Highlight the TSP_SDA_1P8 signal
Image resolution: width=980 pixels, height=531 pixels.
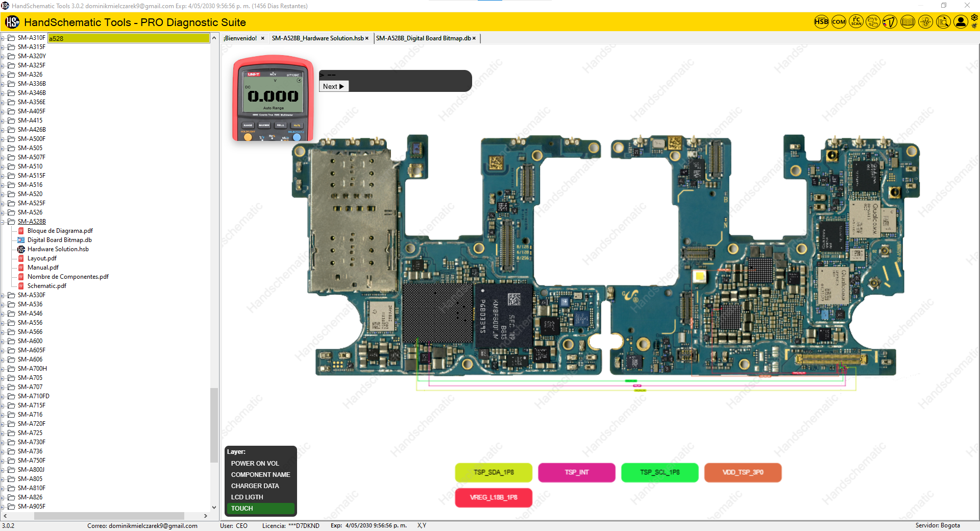pyautogui.click(x=494, y=472)
